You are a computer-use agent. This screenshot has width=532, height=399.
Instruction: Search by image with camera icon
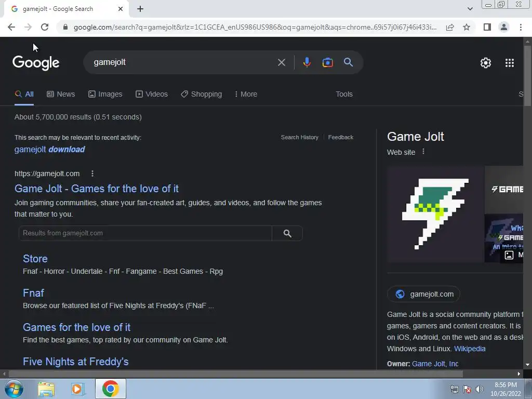327,62
